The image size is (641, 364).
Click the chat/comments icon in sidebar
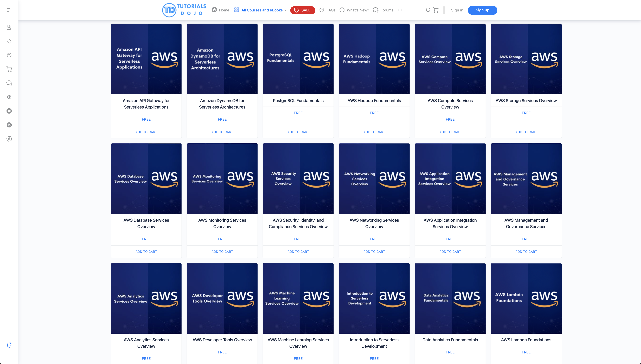pyautogui.click(x=9, y=83)
